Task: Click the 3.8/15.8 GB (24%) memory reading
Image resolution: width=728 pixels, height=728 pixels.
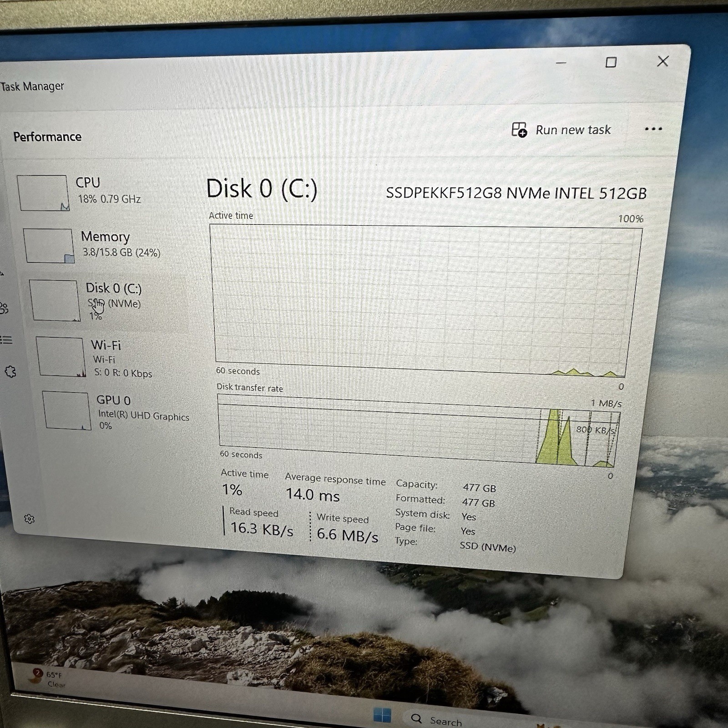Action: (121, 252)
